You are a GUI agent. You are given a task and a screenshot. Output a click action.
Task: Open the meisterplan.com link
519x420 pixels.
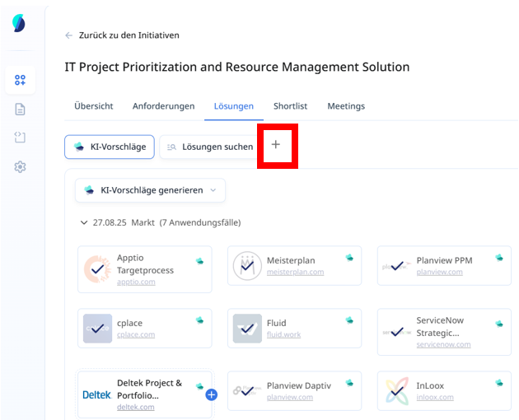tap(295, 272)
